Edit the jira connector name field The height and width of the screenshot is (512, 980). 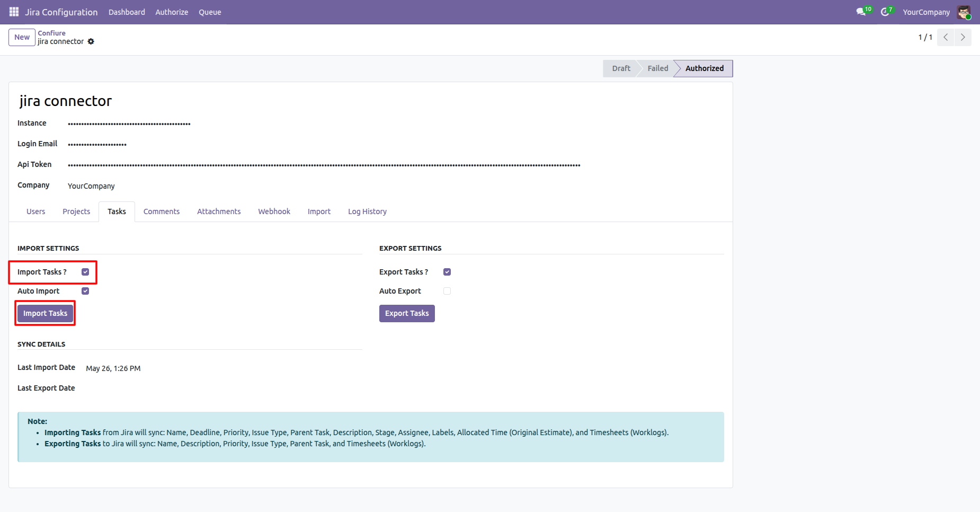66,101
